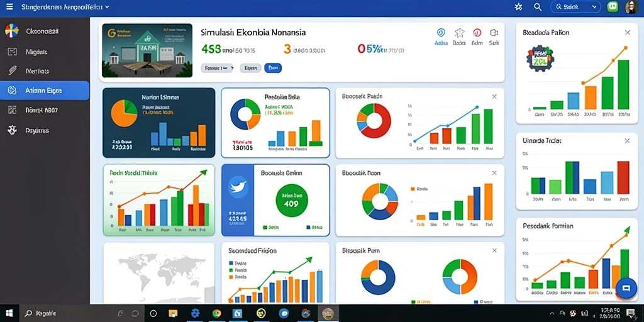The width and height of the screenshot is (644, 322).
Task: Toggle the green legend square under 409 circle
Action: (265, 226)
